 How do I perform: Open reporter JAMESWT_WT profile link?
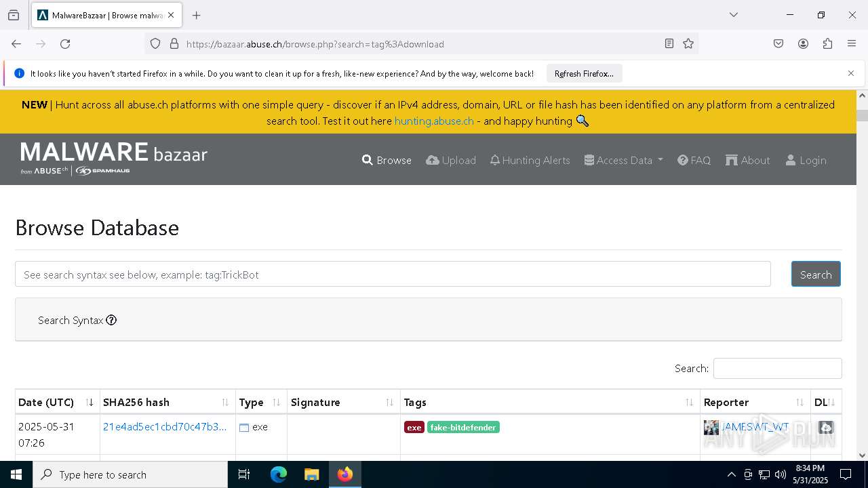point(755,427)
